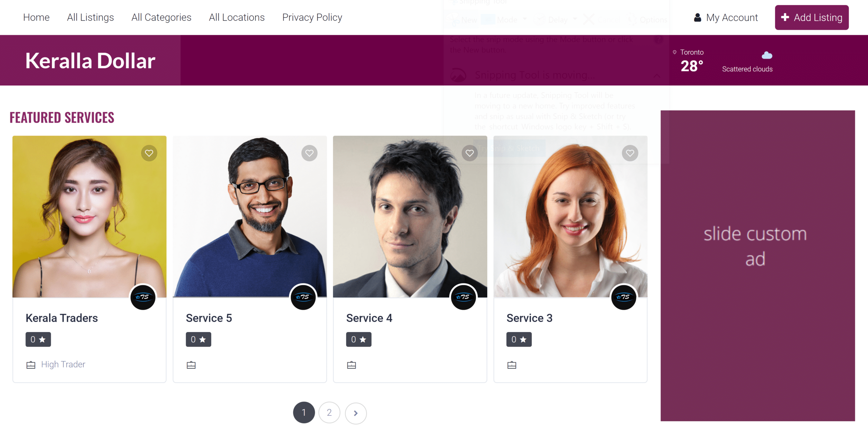Open the High Trader category link
Viewport: 868px width, 427px height.
[63, 364]
